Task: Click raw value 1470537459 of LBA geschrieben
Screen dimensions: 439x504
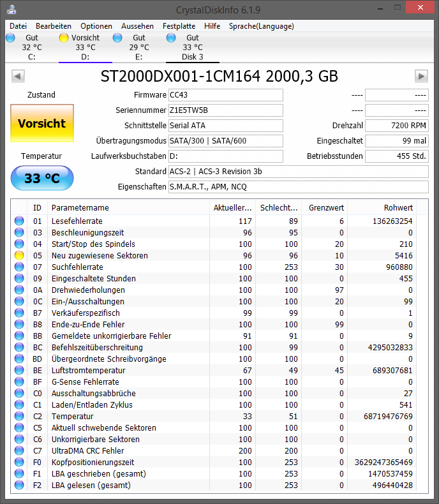Action: (x=390, y=474)
